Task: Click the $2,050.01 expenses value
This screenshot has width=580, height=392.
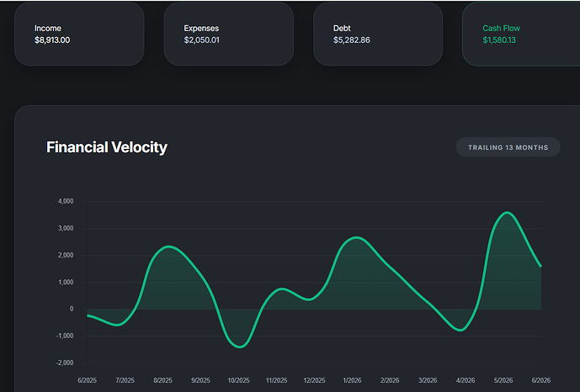Action: coord(201,40)
